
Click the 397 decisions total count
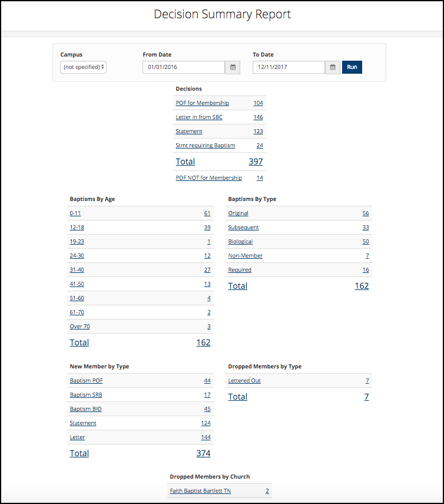click(256, 162)
